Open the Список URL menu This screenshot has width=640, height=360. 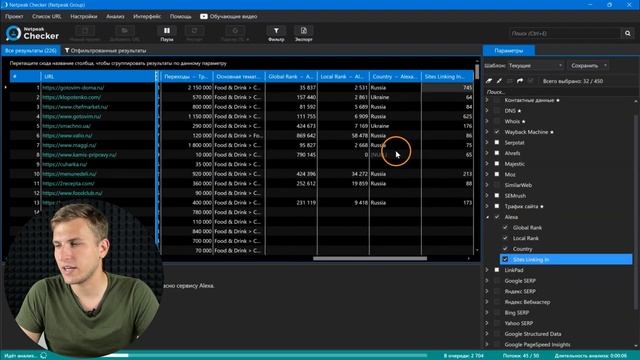point(47,16)
